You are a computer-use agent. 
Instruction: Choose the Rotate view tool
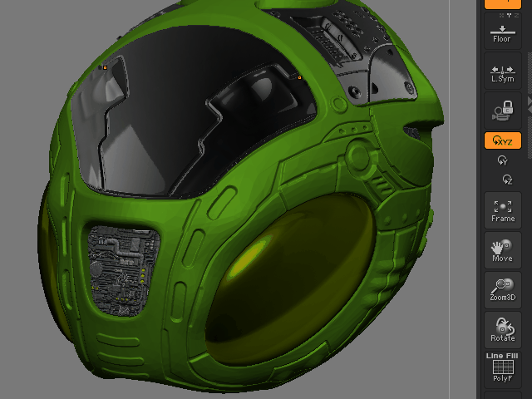pos(502,329)
